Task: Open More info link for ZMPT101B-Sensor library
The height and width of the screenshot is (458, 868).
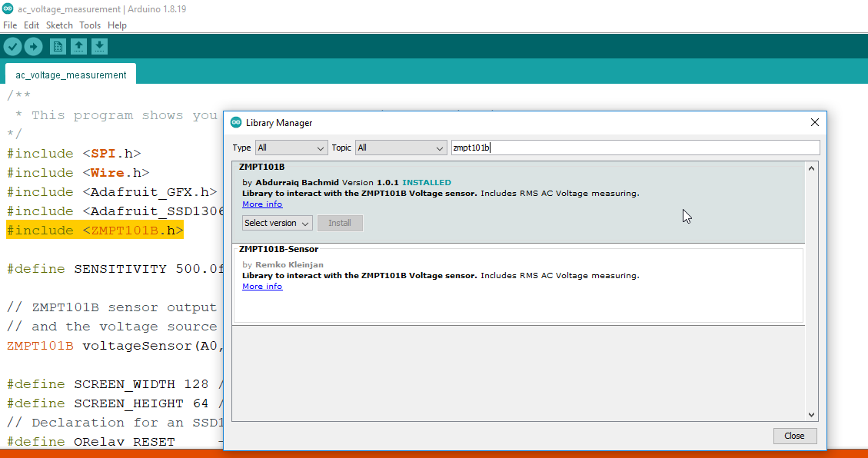Action: pos(262,286)
